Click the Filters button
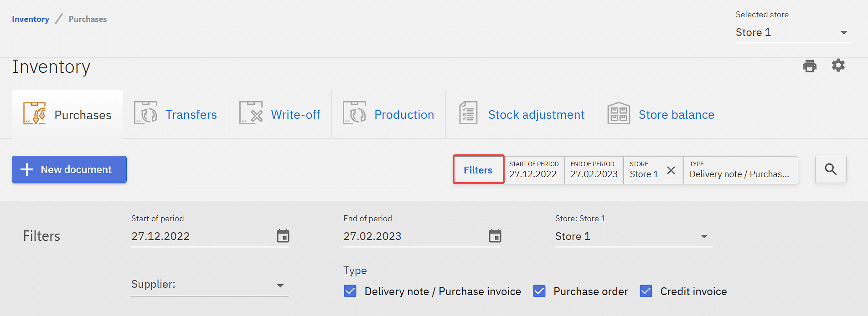 (478, 170)
